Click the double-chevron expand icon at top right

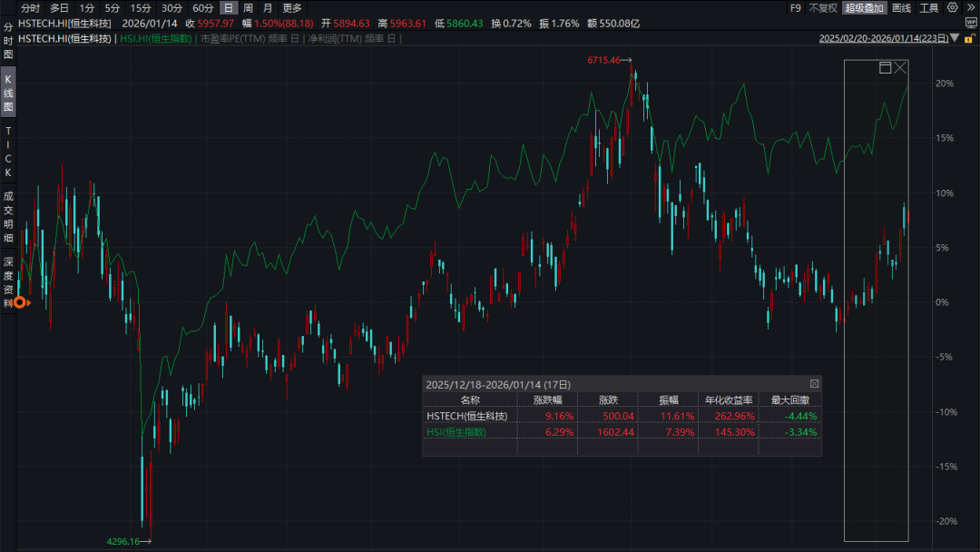[x=969, y=8]
